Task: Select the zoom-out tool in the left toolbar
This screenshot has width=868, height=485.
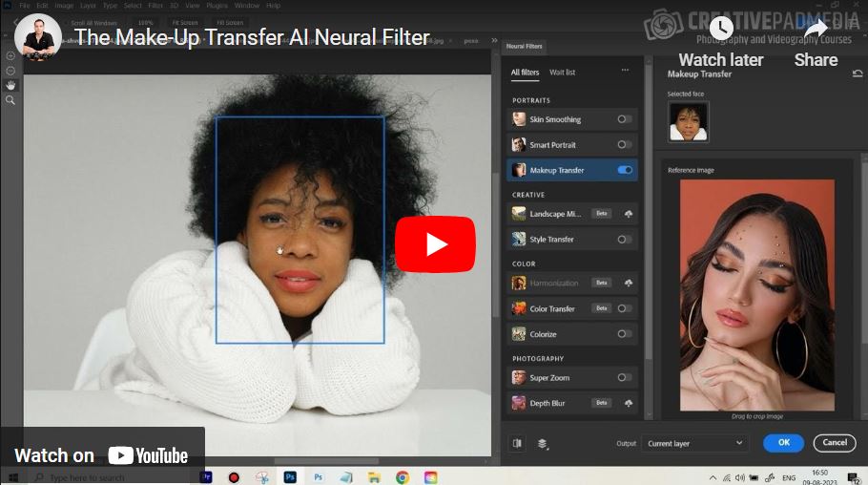Action: pyautogui.click(x=10, y=71)
